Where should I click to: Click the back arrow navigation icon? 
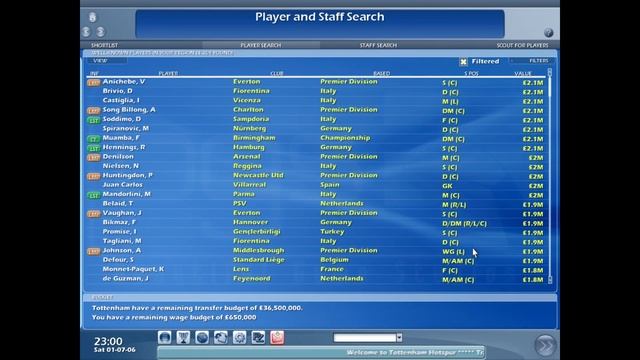pos(86,32)
